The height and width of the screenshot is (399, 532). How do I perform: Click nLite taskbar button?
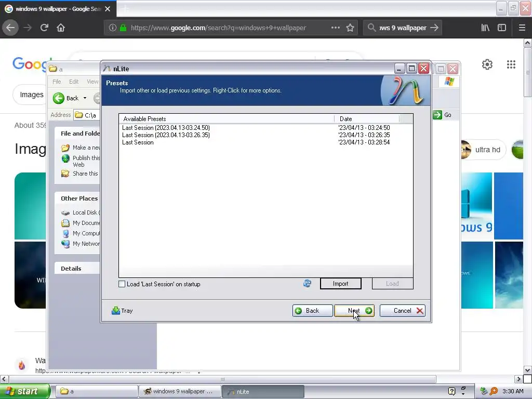tap(263, 391)
